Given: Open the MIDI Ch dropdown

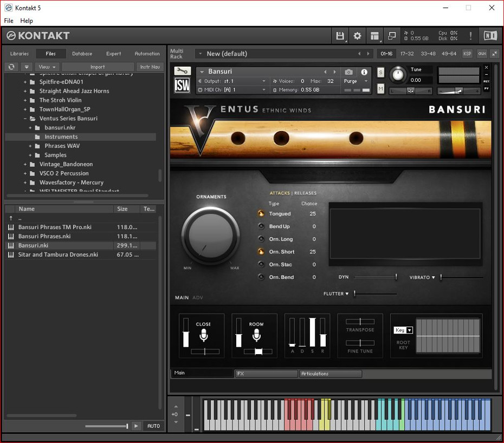Looking at the screenshot, I should (232, 89).
